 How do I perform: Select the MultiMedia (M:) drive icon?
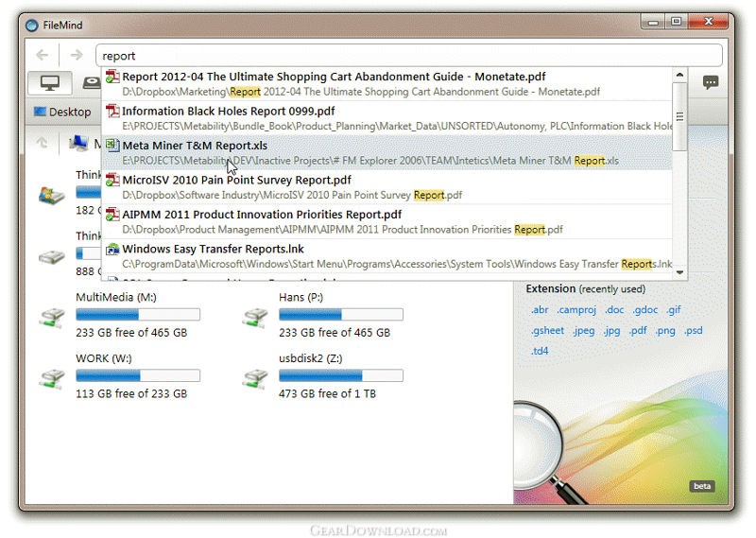[52, 318]
